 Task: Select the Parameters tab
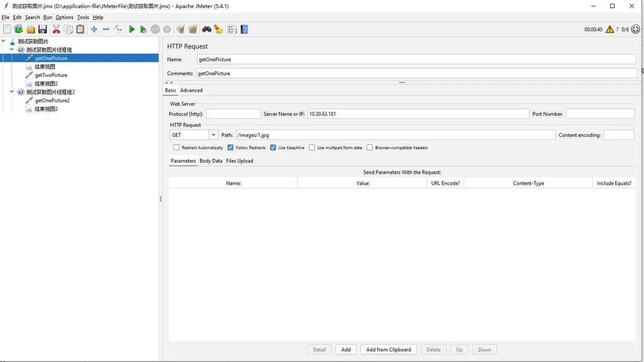(183, 161)
